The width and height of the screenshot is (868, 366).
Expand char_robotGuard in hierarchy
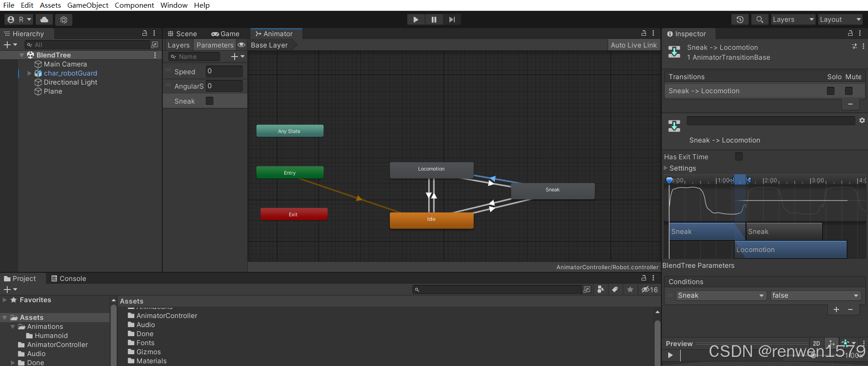point(29,73)
